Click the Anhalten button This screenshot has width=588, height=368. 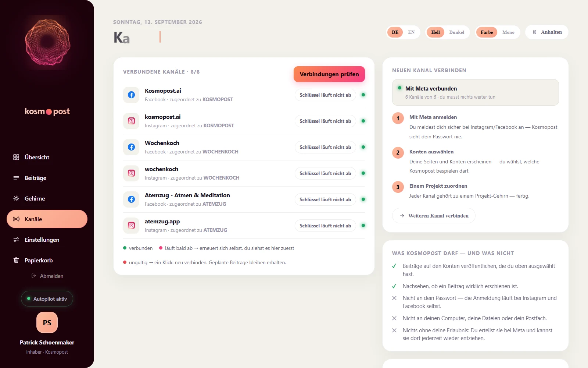click(x=547, y=32)
